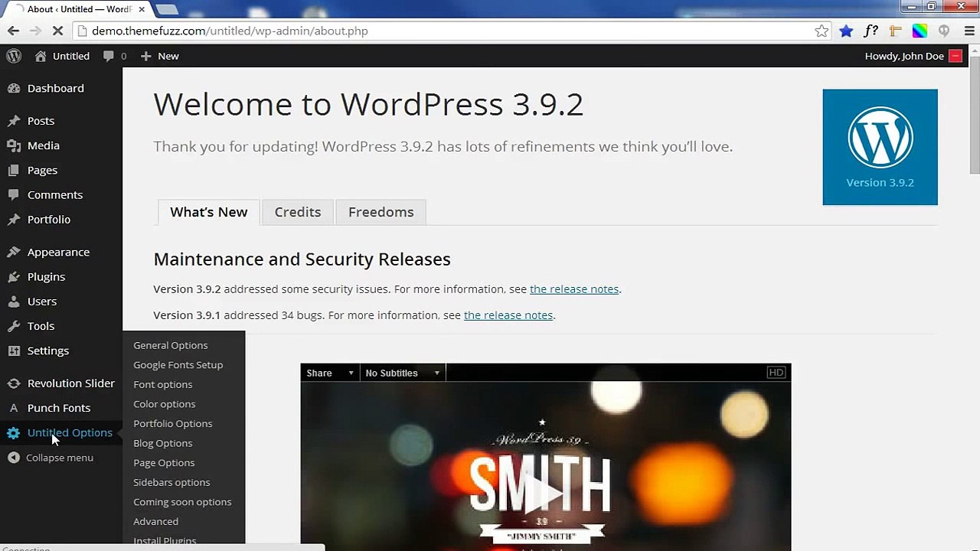Screen dimensions: 980x551
Task: Click the Untitled Options gear icon
Action: coord(14,433)
